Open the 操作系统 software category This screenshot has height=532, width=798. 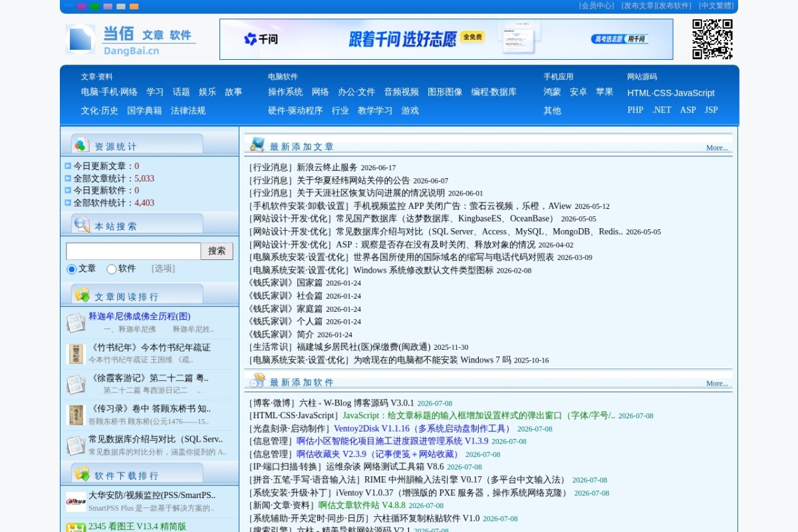coord(285,92)
